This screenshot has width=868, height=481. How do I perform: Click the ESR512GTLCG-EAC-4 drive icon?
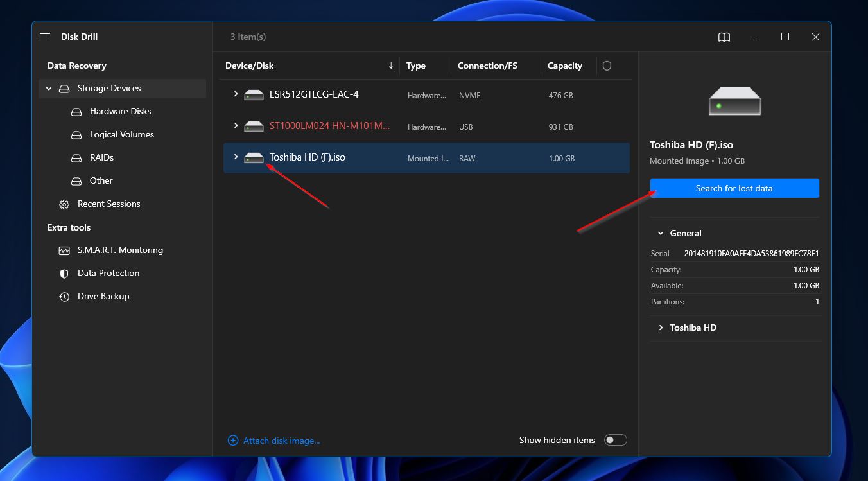(254, 95)
